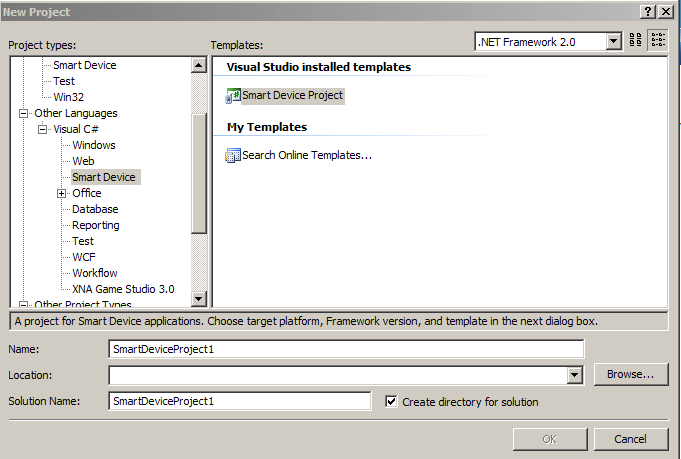Select WCF project type
Screen dimensions: 681x459
click(x=84, y=258)
